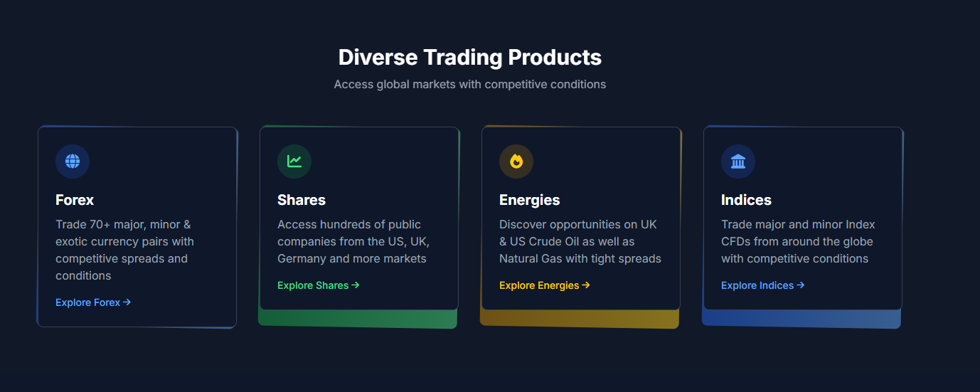Select the Forex card heading
980x392 pixels.
(x=75, y=200)
